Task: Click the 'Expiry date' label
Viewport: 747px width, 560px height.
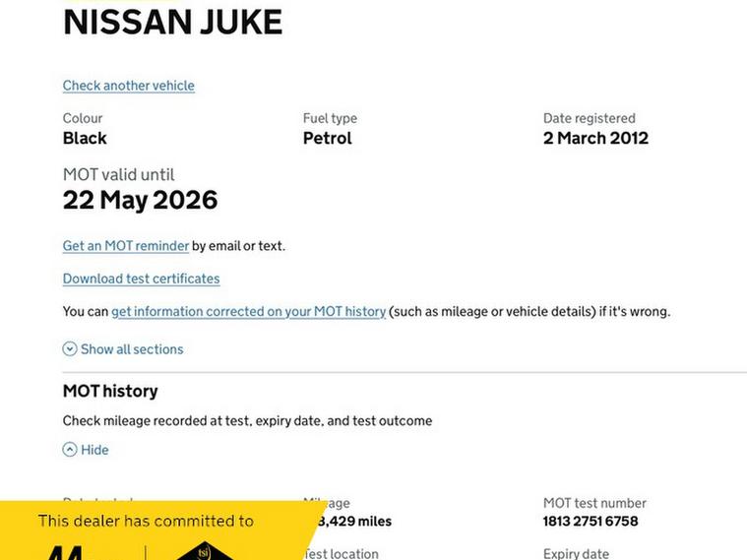Action: (576, 553)
